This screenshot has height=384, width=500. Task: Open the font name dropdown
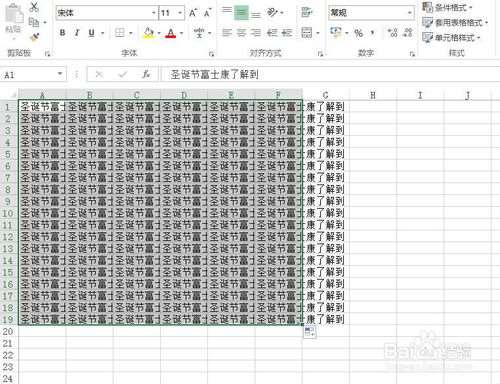(x=154, y=13)
